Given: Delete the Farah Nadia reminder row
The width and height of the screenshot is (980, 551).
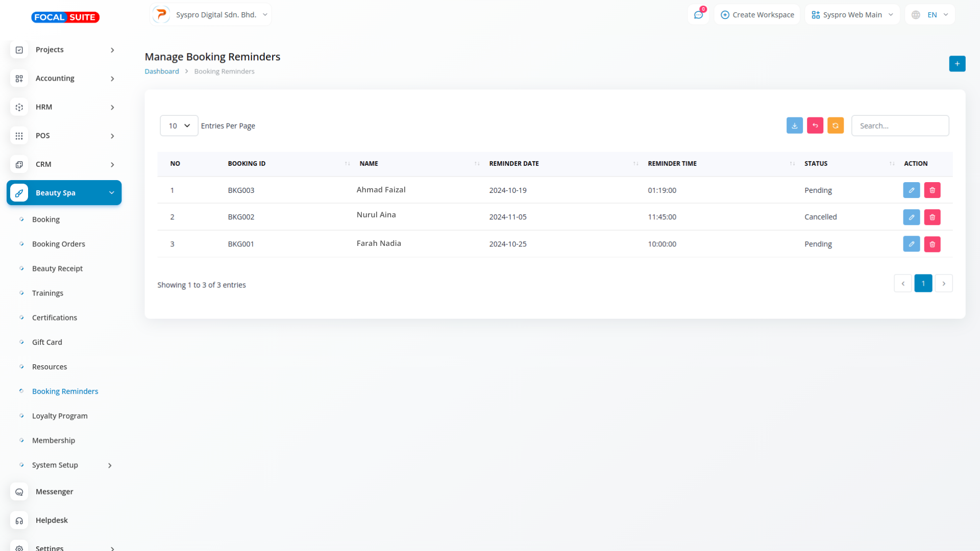Looking at the screenshot, I should pos(932,244).
